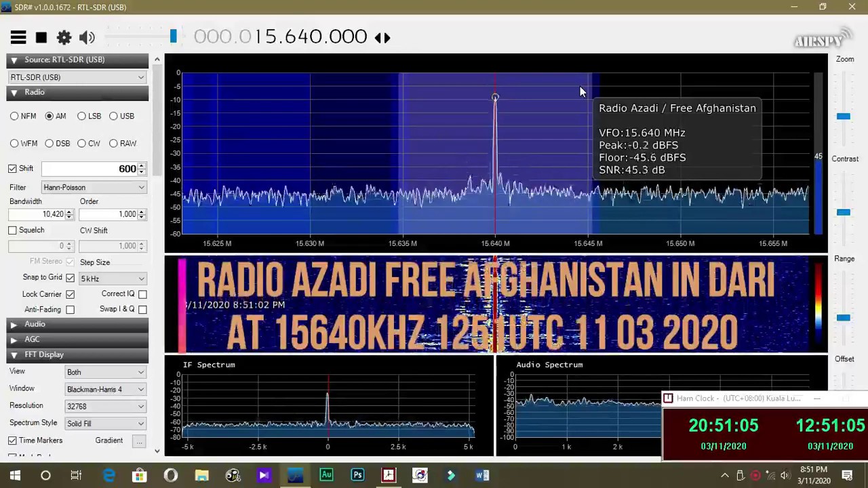This screenshot has height=488, width=868.
Task: Open Microsoft Store from the taskbar
Action: tap(139, 476)
